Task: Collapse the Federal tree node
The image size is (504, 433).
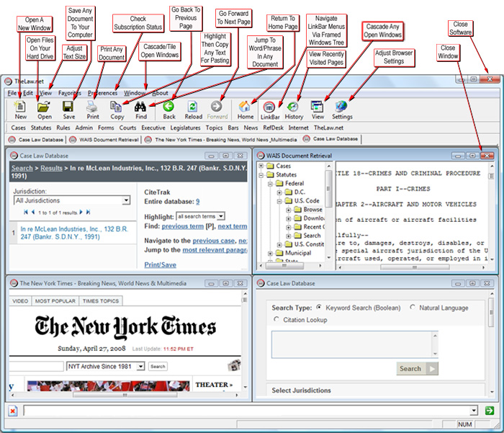Action: point(270,184)
